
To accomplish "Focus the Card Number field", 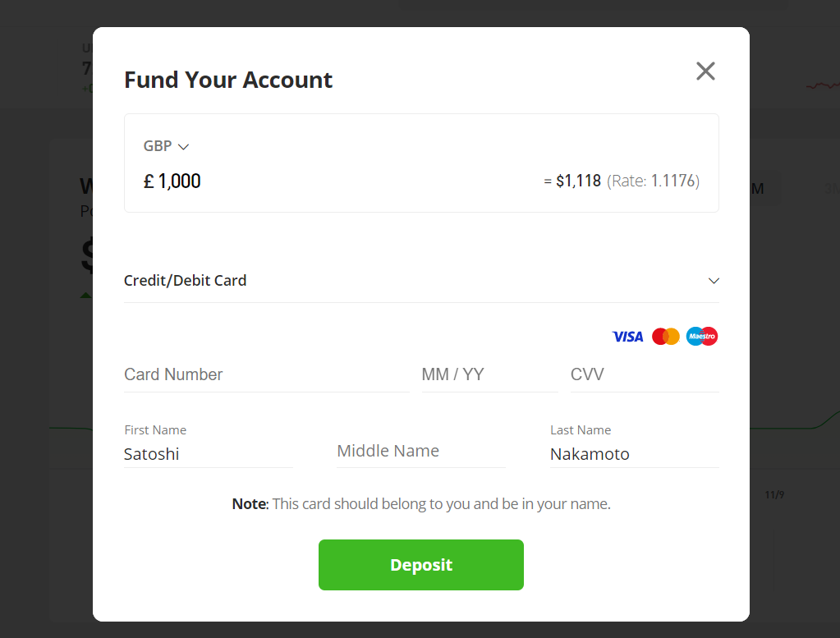I will [267, 374].
